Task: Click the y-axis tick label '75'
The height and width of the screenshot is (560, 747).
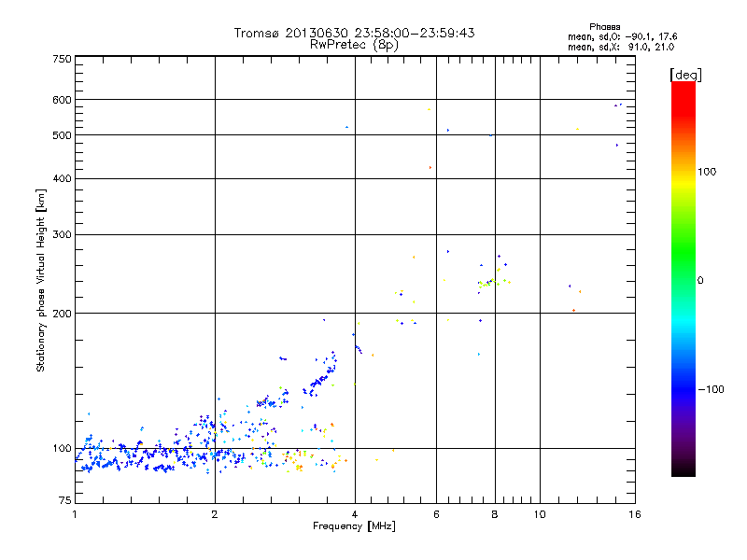Action: pyautogui.click(x=65, y=500)
